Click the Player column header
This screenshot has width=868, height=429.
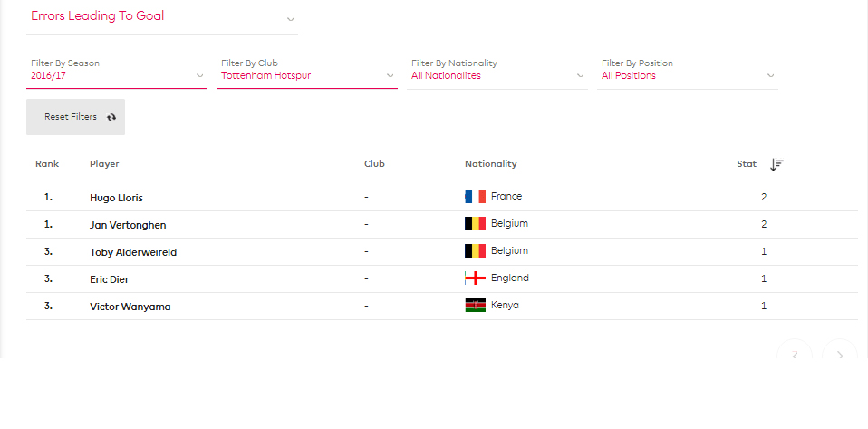[104, 164]
